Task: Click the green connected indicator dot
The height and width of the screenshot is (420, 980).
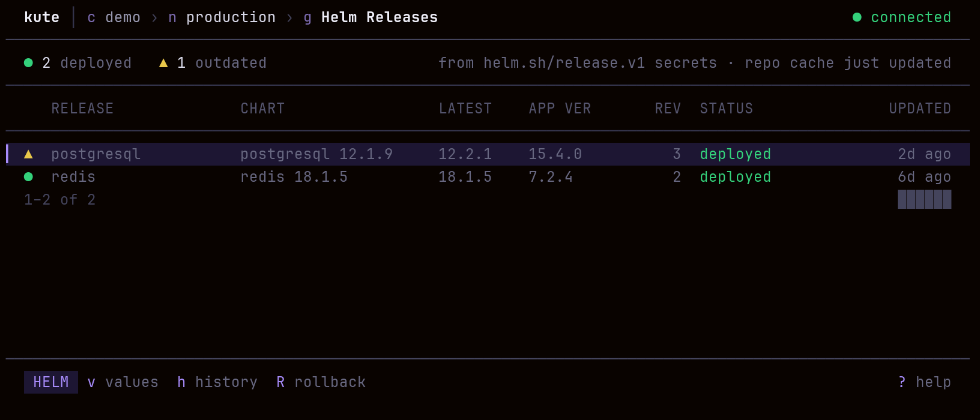Action: [x=857, y=17]
